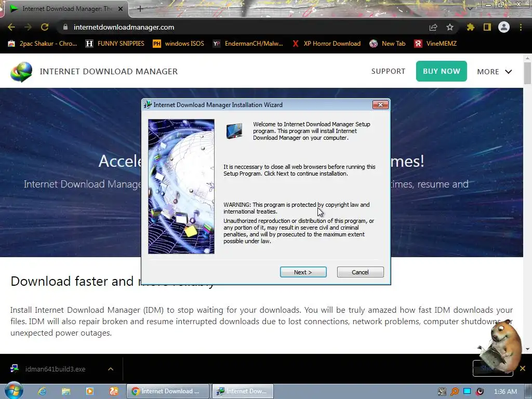Open the VineMEMZ bookmark
The width and height of the screenshot is (532, 399).
(435, 44)
